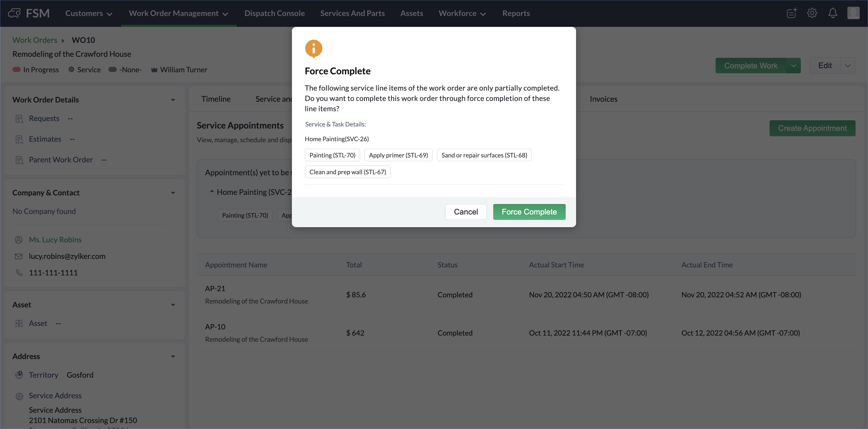This screenshot has height=429, width=868.
Task: Click the phone icon beside 111-111-1111
Action: pyautogui.click(x=19, y=273)
